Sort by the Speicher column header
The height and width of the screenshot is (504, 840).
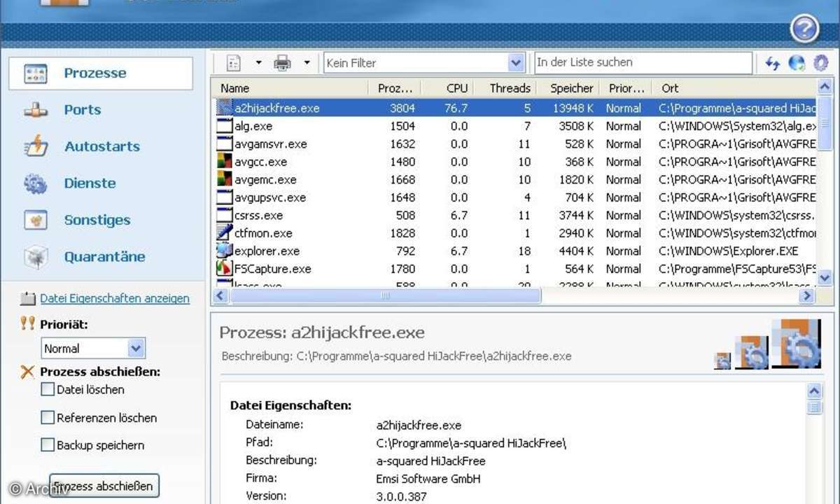click(x=569, y=88)
